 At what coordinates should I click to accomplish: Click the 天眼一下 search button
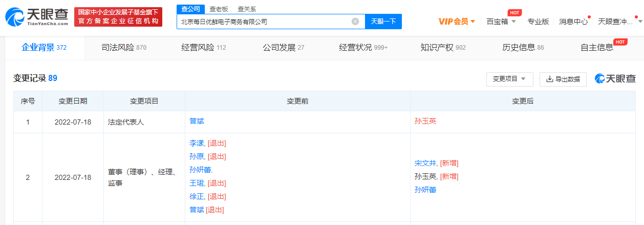pyautogui.click(x=383, y=22)
